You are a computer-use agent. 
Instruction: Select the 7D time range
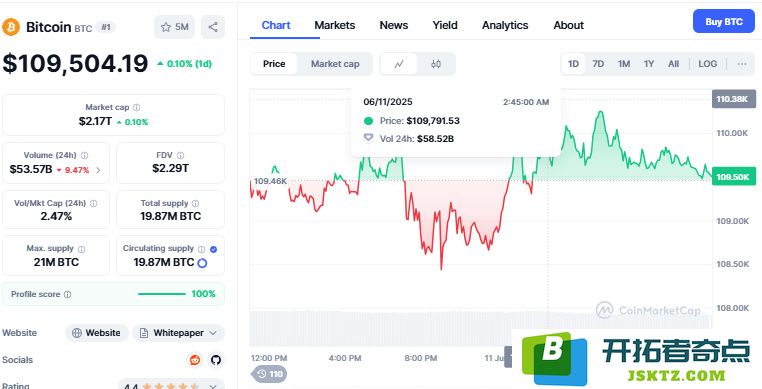(x=598, y=64)
